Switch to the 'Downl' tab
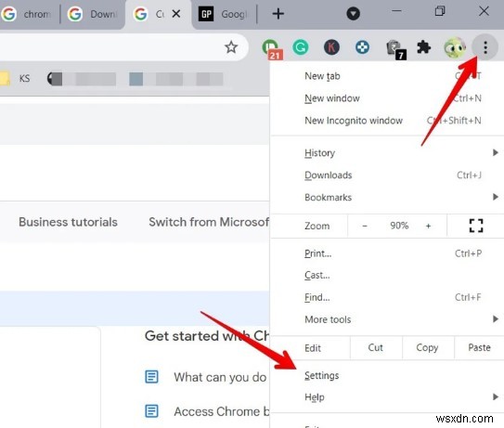This screenshot has height=428, width=504. click(x=92, y=15)
